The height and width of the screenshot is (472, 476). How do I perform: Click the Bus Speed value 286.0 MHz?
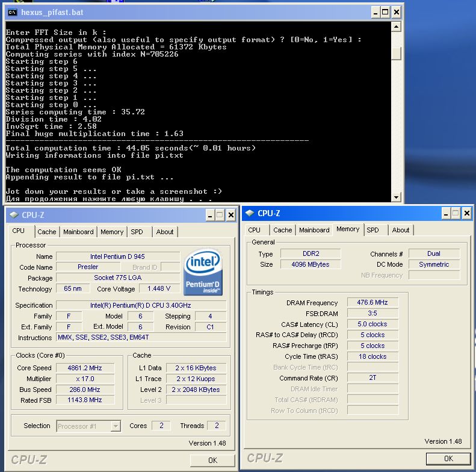point(85,390)
